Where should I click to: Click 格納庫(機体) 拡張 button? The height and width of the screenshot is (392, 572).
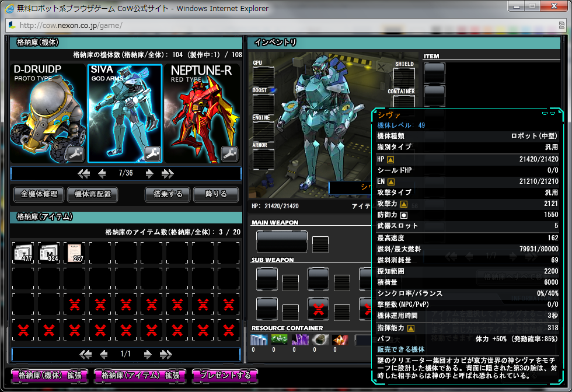(x=50, y=376)
